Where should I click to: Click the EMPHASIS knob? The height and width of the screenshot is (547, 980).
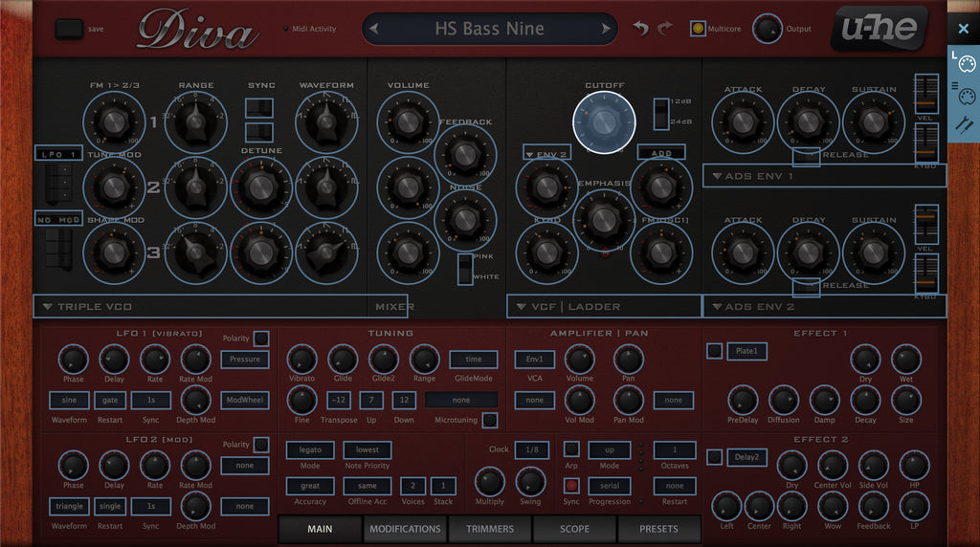604,219
